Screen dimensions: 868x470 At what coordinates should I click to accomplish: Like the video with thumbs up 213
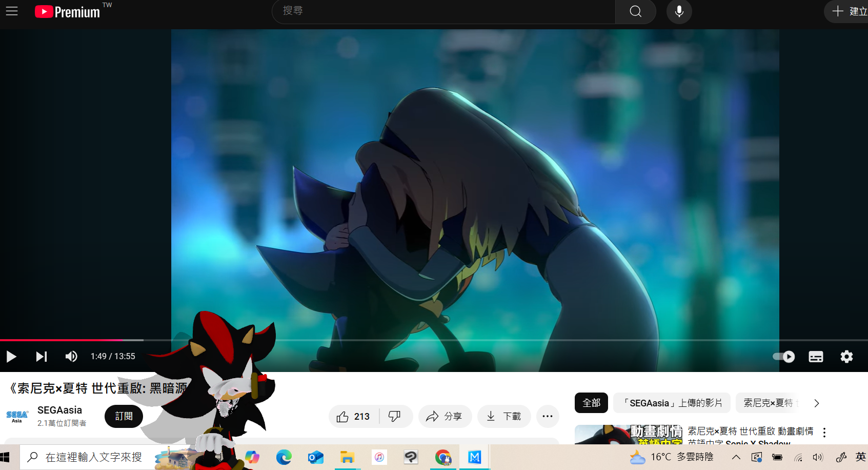coord(354,416)
